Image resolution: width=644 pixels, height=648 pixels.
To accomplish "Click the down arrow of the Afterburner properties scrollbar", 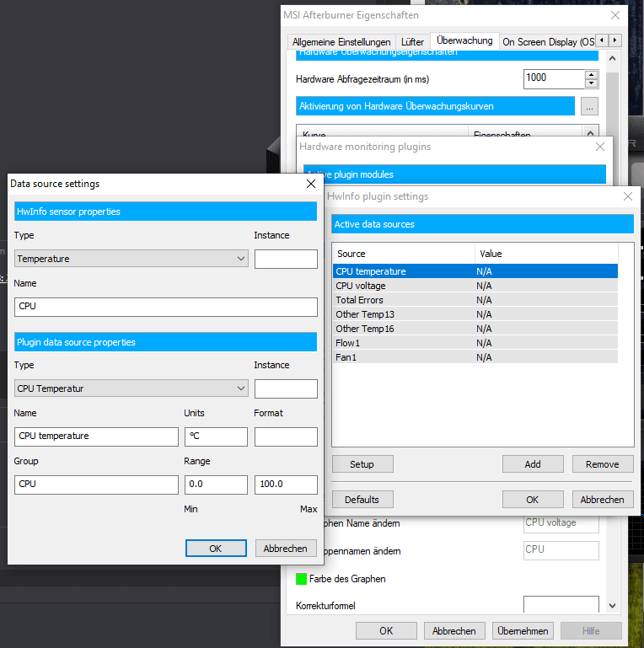I will click(613, 606).
